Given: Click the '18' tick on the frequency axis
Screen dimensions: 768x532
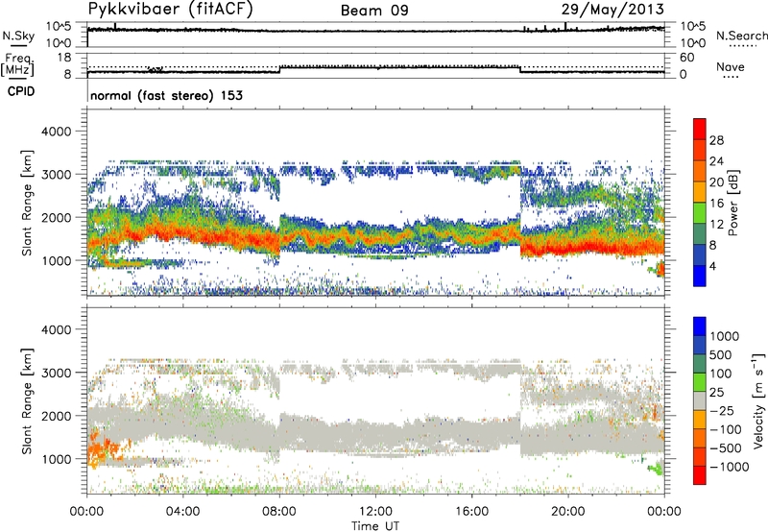Looking at the screenshot, I should [64, 58].
